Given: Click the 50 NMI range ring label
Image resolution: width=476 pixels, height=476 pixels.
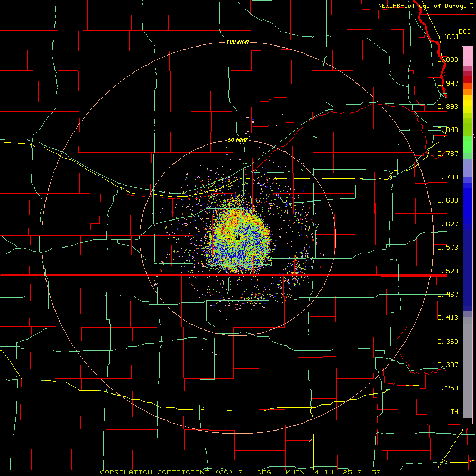Looking at the screenshot, I should [x=237, y=140].
